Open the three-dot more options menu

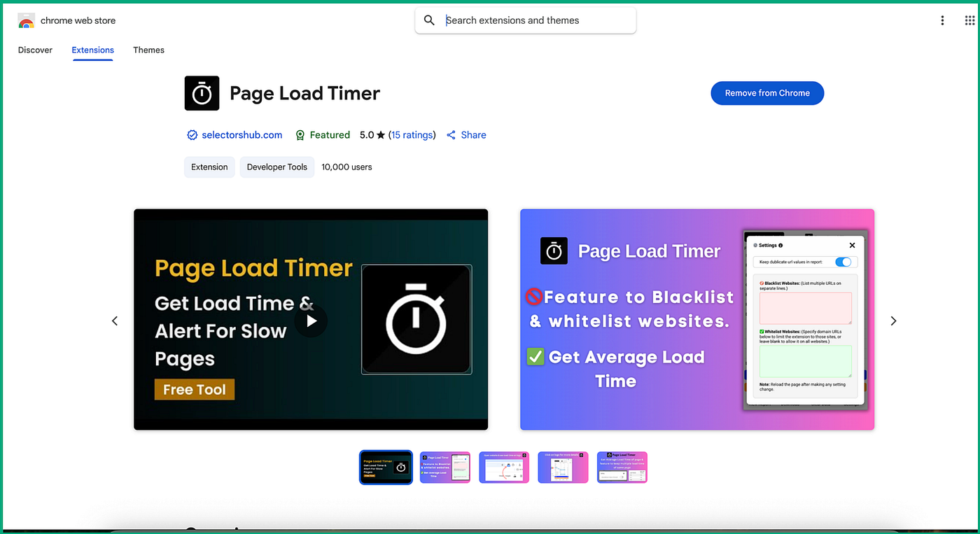click(x=942, y=20)
